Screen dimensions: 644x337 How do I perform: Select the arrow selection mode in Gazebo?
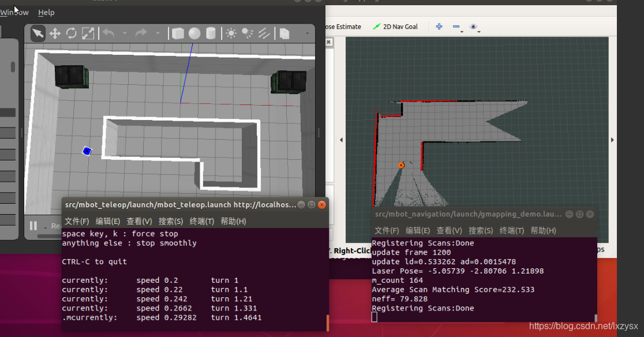pyautogui.click(x=38, y=33)
